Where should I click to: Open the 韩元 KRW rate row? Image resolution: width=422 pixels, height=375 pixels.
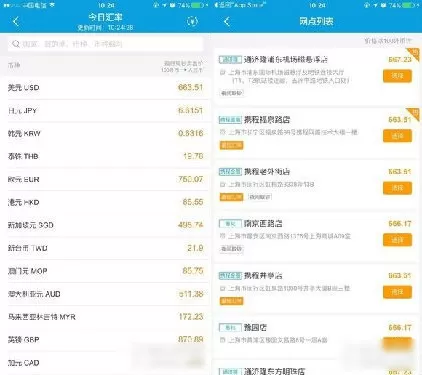pyautogui.click(x=105, y=133)
